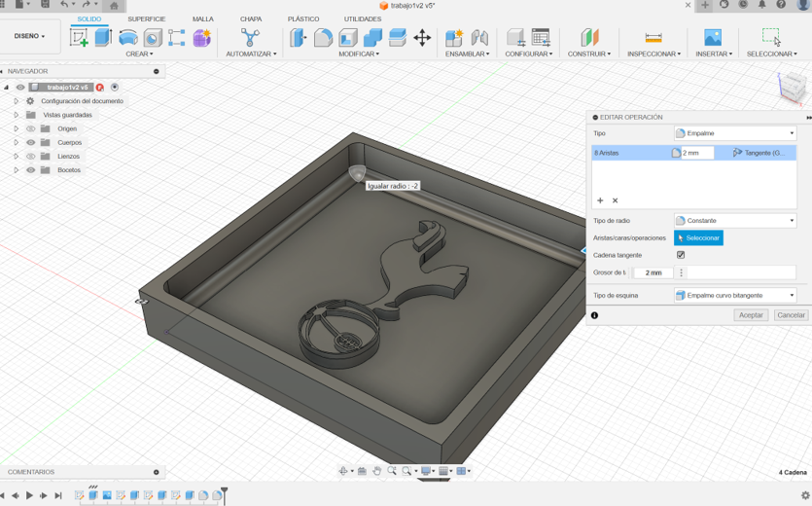Add a new selection set with plus
Viewport: 812px width, 506px height.
pyautogui.click(x=600, y=200)
